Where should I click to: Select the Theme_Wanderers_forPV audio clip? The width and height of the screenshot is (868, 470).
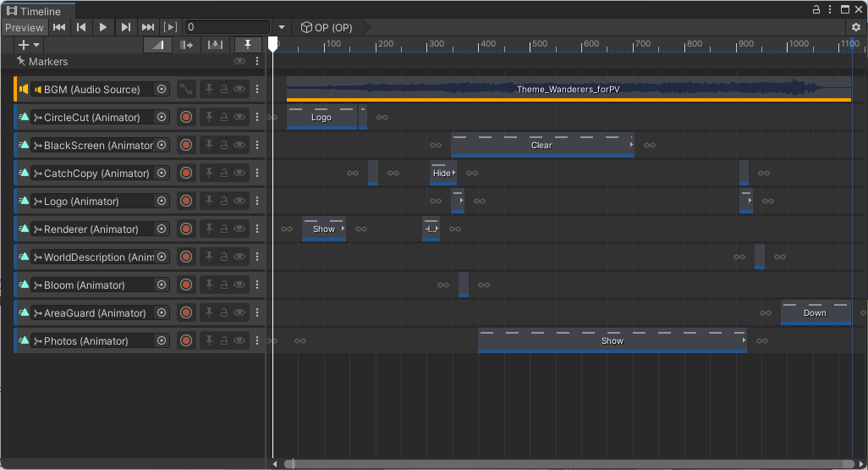click(569, 89)
